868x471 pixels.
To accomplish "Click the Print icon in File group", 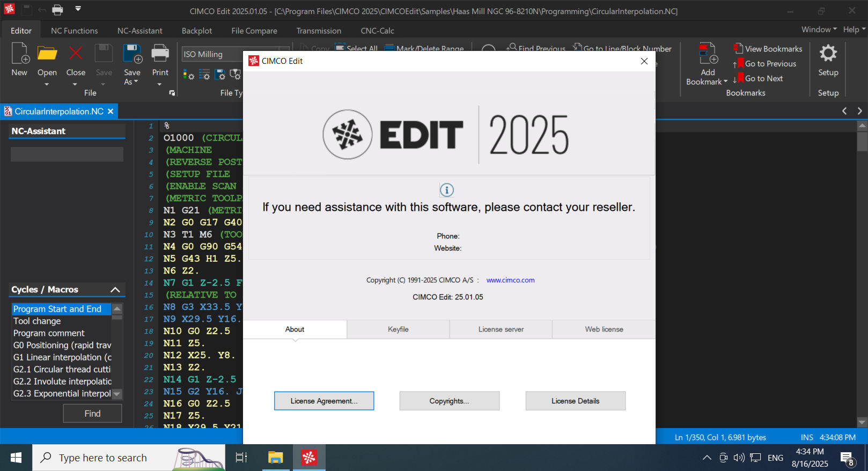I will [x=160, y=54].
